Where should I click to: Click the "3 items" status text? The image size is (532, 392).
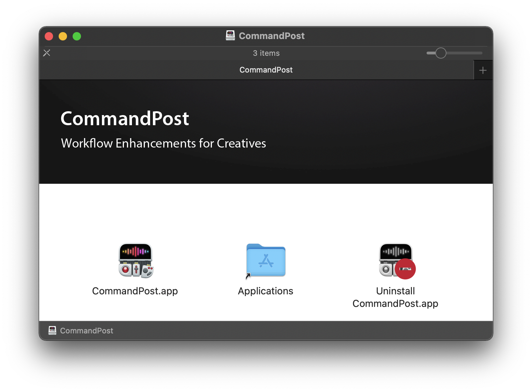coord(266,53)
